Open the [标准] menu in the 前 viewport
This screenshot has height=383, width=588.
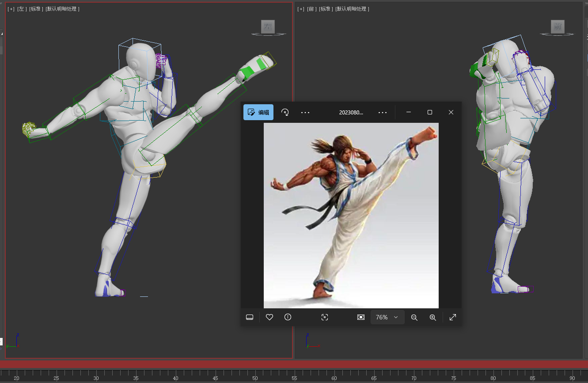326,9
